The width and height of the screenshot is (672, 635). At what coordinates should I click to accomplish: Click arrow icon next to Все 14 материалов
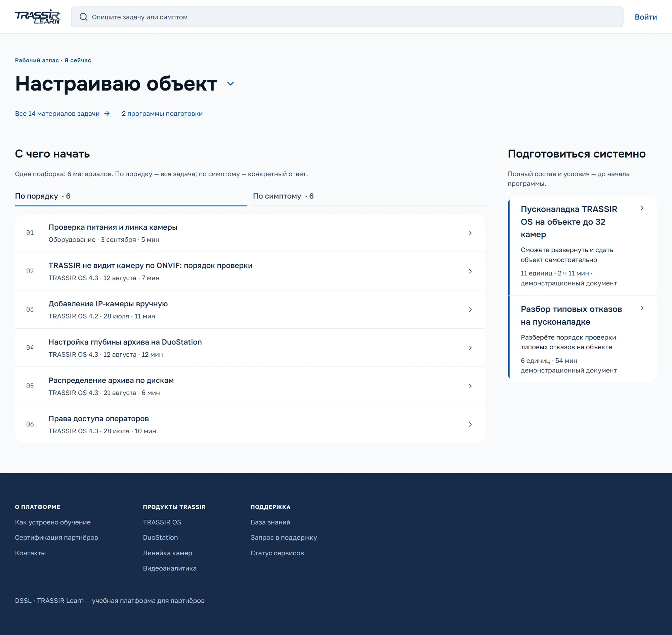pos(107,114)
